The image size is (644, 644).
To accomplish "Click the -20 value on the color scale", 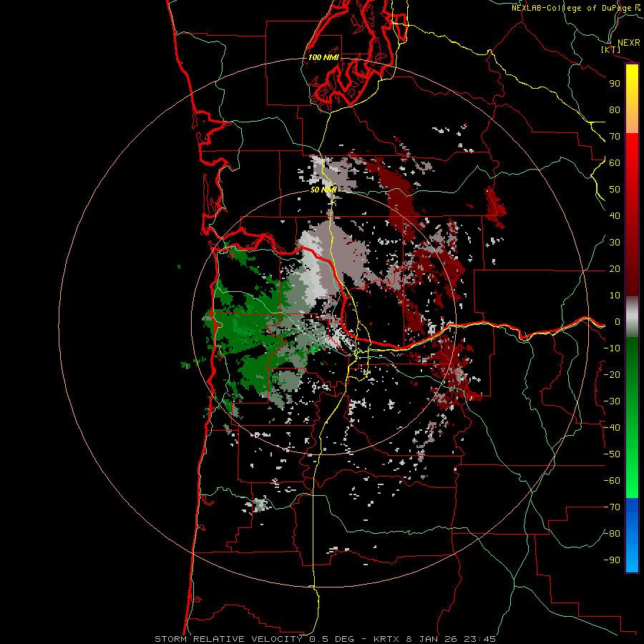I will [x=612, y=374].
